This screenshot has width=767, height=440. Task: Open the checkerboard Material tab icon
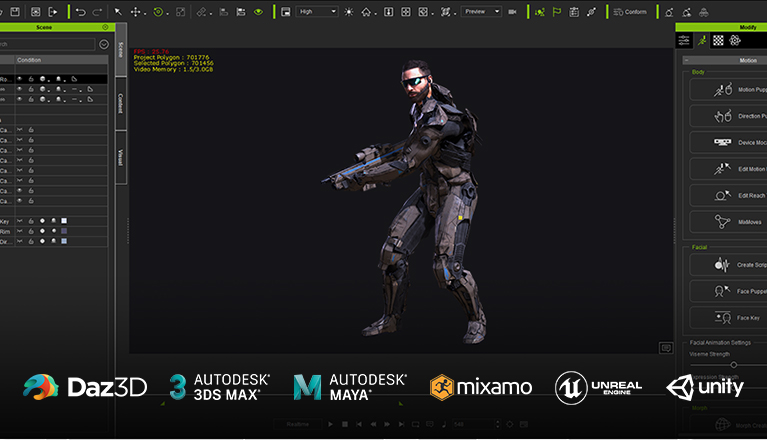point(718,41)
